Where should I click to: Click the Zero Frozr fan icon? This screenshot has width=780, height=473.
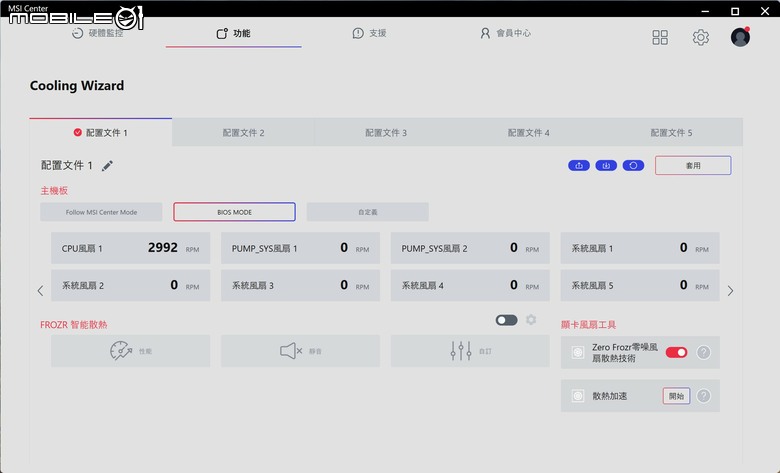578,352
